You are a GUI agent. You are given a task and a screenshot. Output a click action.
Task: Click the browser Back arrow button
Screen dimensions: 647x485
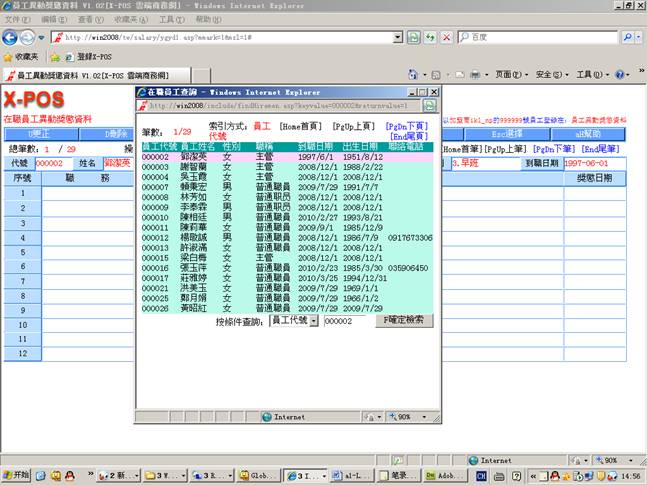[x=12, y=37]
